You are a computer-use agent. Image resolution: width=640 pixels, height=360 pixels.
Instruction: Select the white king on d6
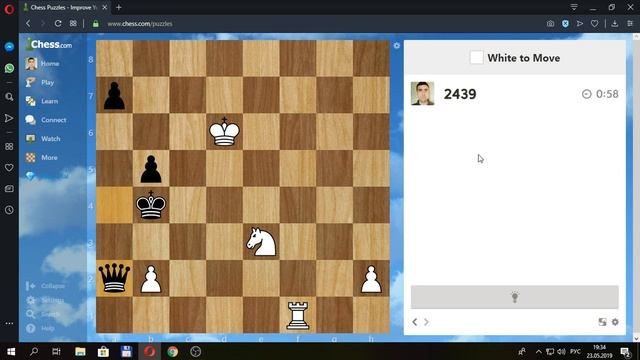coord(224,131)
